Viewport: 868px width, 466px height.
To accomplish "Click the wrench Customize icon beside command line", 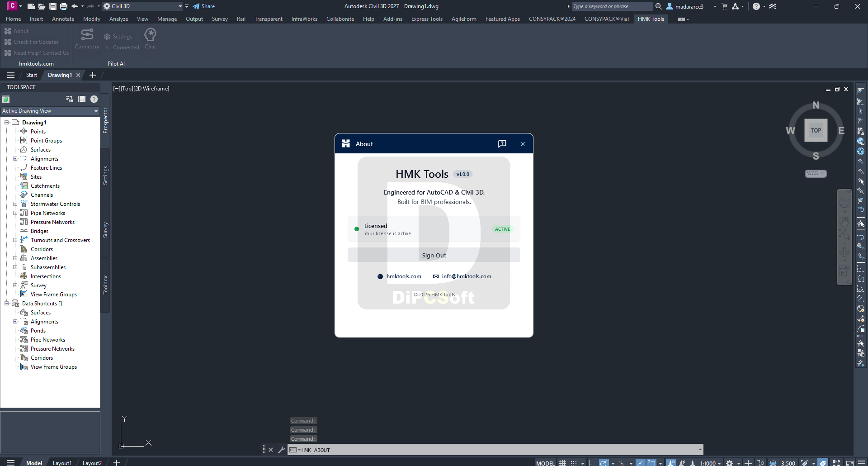I will point(281,450).
